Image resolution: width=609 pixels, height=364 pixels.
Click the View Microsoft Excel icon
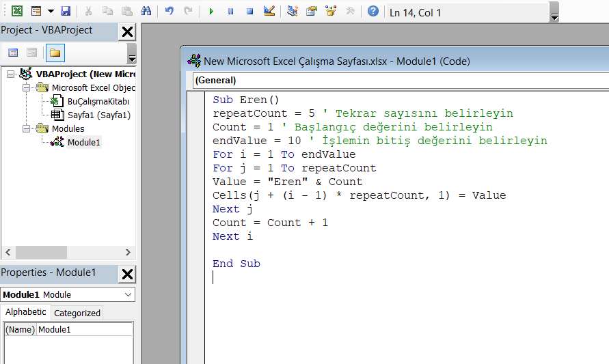16,12
